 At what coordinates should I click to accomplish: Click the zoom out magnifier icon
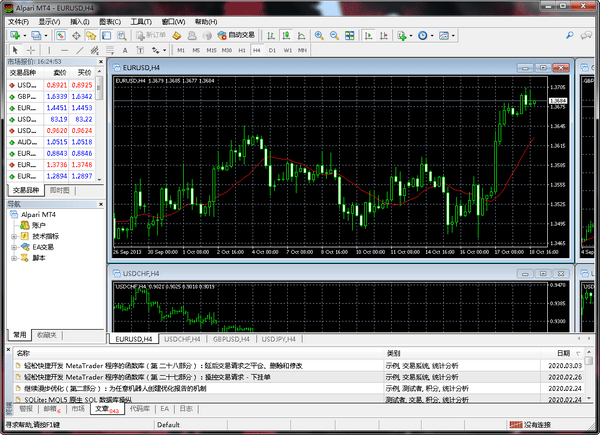pyautogui.click(x=334, y=36)
